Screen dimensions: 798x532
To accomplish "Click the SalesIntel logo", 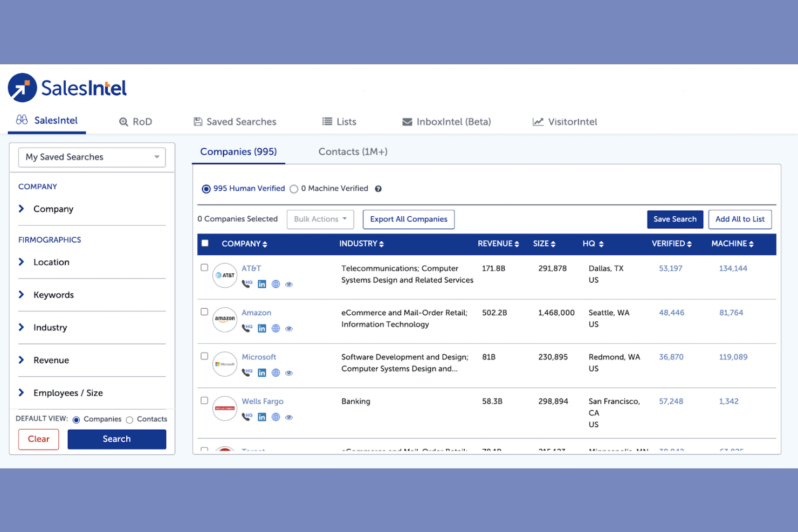I will [67, 87].
